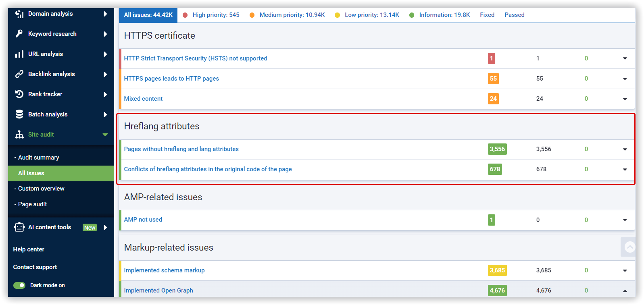Select the All issues: 44.42K tab
The height and width of the screenshot is (305, 644).
[148, 15]
